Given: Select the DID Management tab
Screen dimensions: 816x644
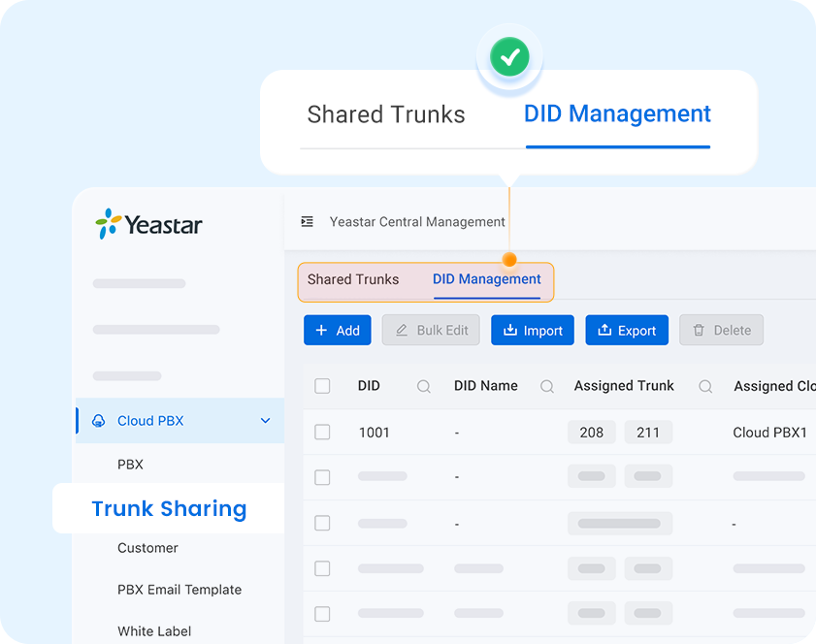Looking at the screenshot, I should pyautogui.click(x=486, y=280).
